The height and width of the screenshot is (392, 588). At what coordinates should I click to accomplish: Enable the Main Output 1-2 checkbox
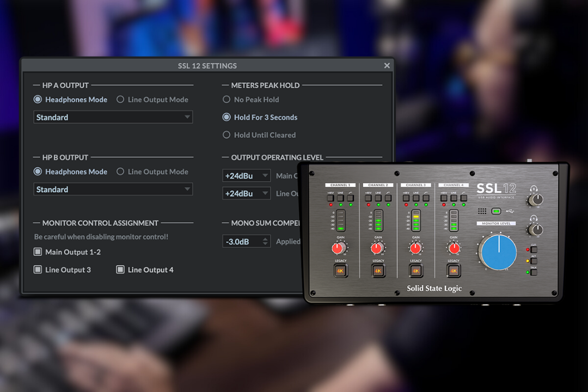pyautogui.click(x=38, y=252)
